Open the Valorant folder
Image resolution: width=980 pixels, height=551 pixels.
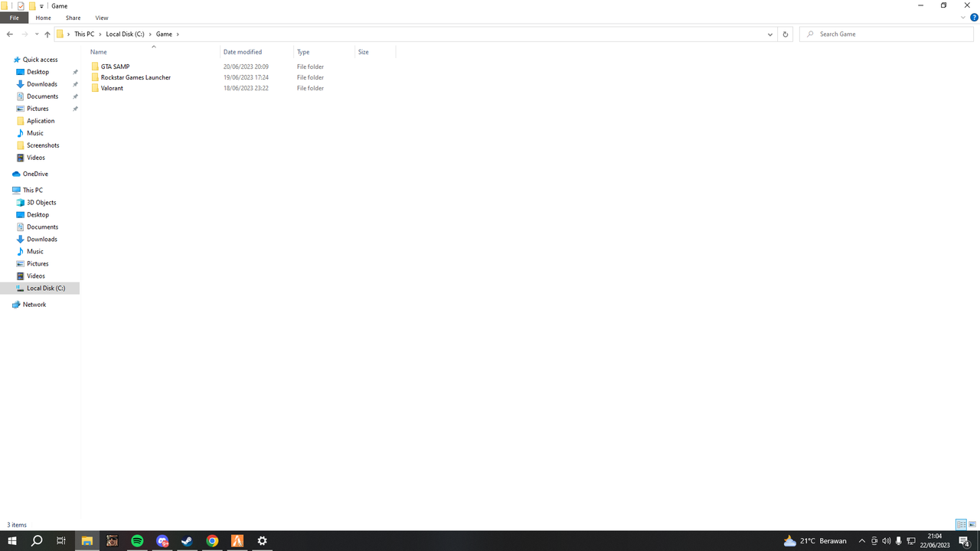pyautogui.click(x=112, y=88)
